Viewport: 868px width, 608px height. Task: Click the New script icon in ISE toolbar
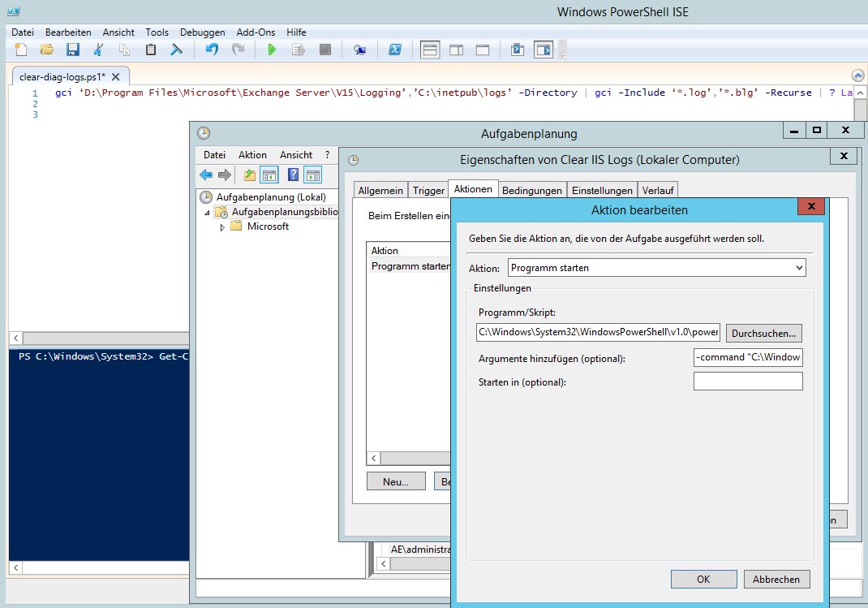point(21,50)
